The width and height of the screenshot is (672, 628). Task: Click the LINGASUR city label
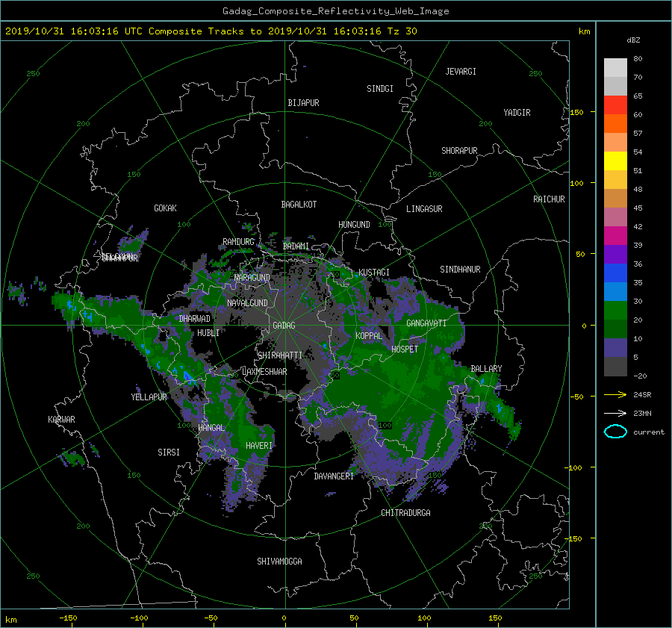pyautogui.click(x=424, y=209)
